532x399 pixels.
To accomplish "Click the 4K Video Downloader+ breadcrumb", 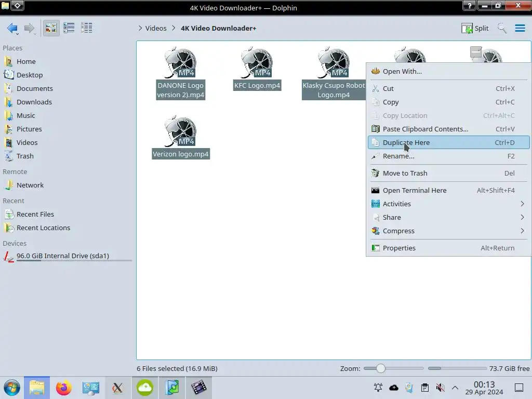I will click(x=218, y=28).
